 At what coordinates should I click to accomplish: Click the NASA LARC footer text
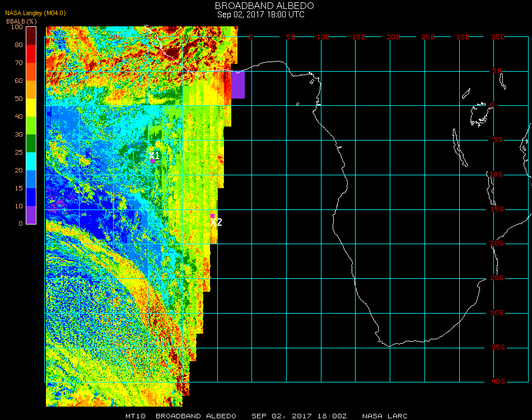coord(385,416)
